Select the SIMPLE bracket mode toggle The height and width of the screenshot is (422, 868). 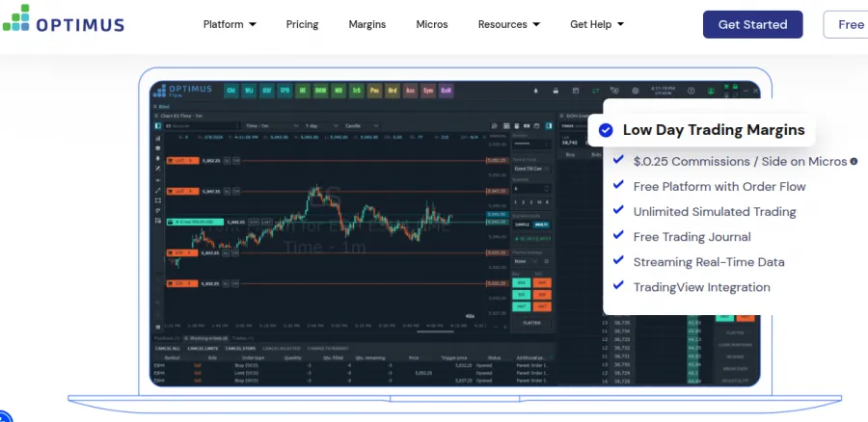click(522, 224)
